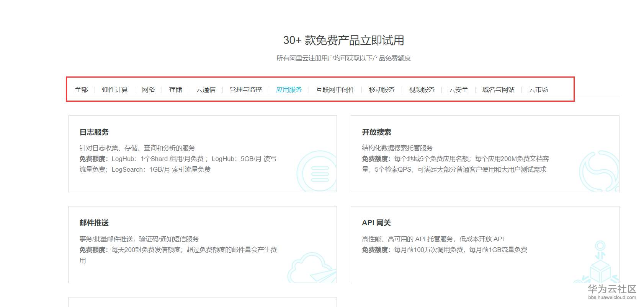Open the 邮件推送 product title
Screen dimensions: 644x307
click(x=94, y=223)
